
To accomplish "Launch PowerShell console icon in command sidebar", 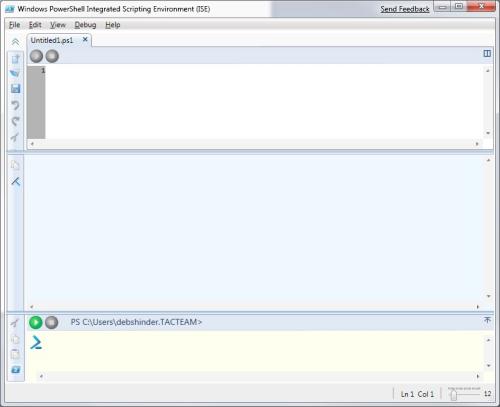I will [x=15, y=370].
